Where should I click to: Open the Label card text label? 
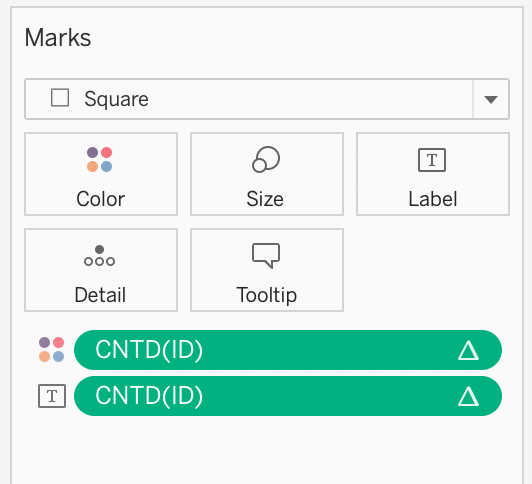pos(433,199)
